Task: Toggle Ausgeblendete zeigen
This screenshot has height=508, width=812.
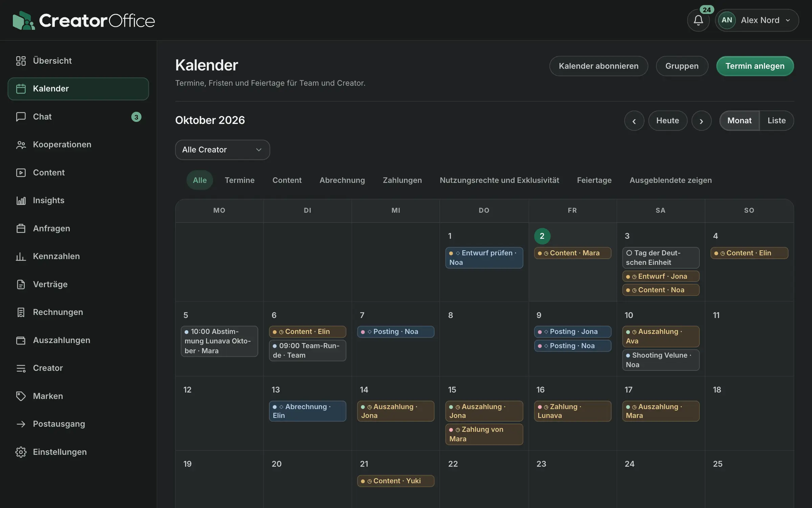Action: point(671,180)
